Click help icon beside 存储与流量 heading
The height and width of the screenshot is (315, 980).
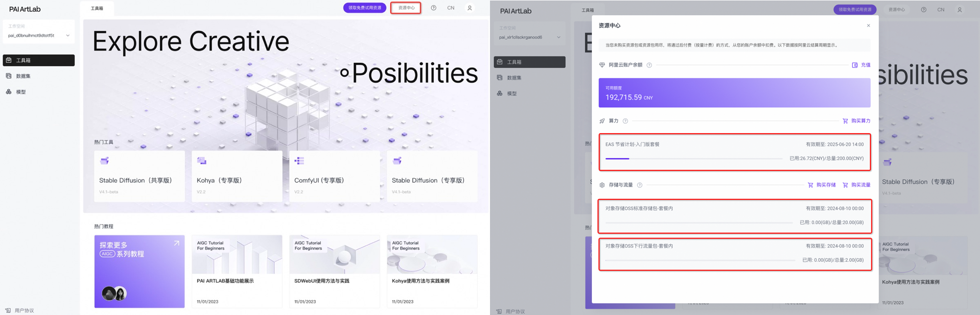pyautogui.click(x=639, y=185)
